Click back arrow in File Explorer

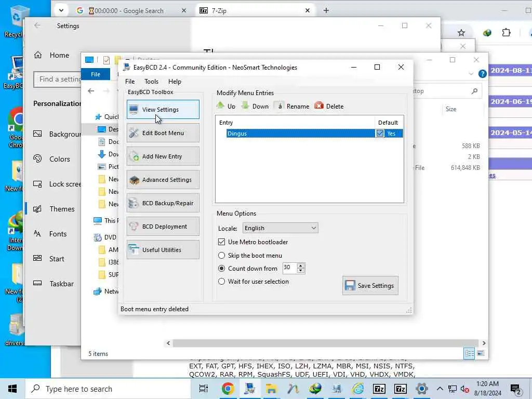pyautogui.click(x=91, y=91)
